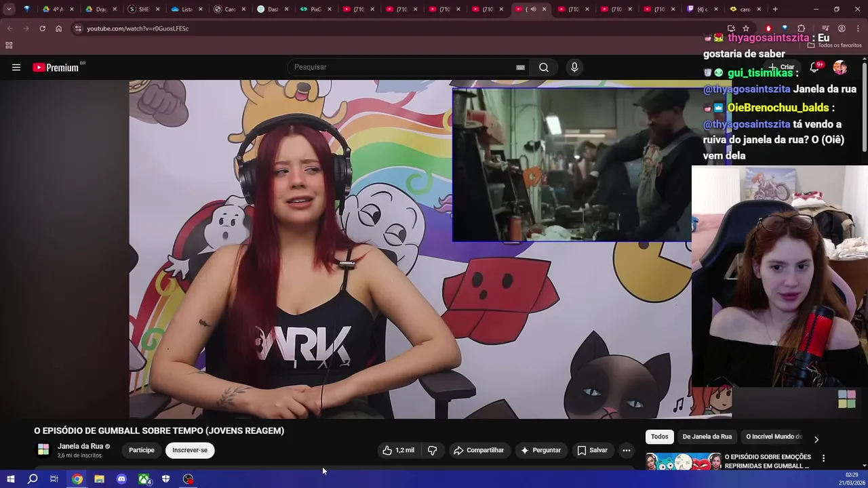Screen dimensions: 868x488
Task: Navigate back with browser back arrow
Action: (9, 28)
